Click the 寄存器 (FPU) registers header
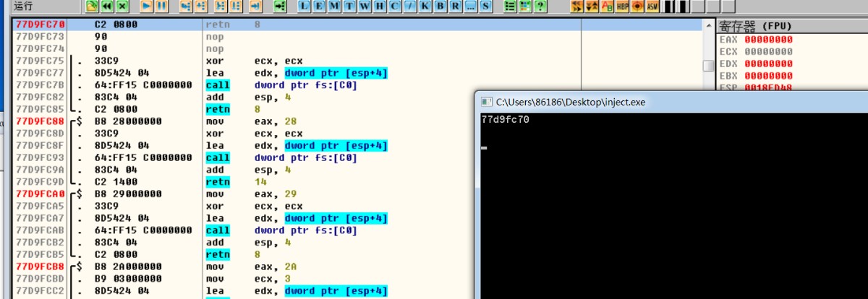The height and width of the screenshot is (299, 868). 792,25
